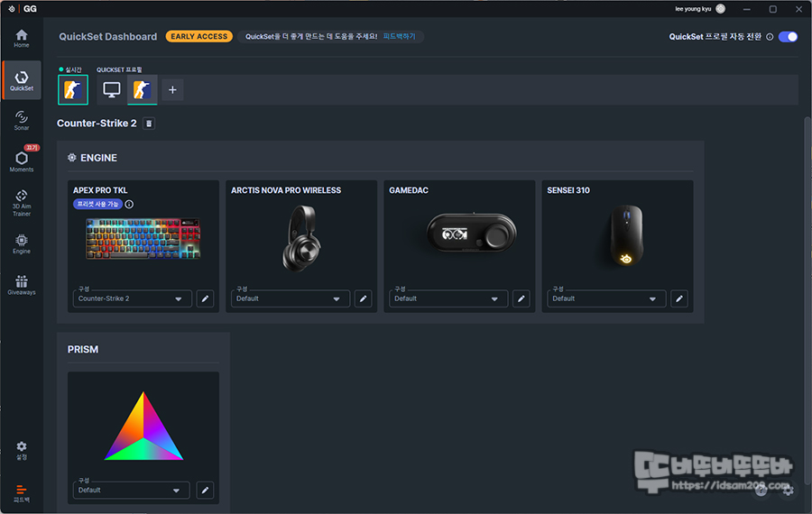Click the Sensei 310 mouse image
This screenshot has width=812, height=514.
pyautogui.click(x=626, y=235)
